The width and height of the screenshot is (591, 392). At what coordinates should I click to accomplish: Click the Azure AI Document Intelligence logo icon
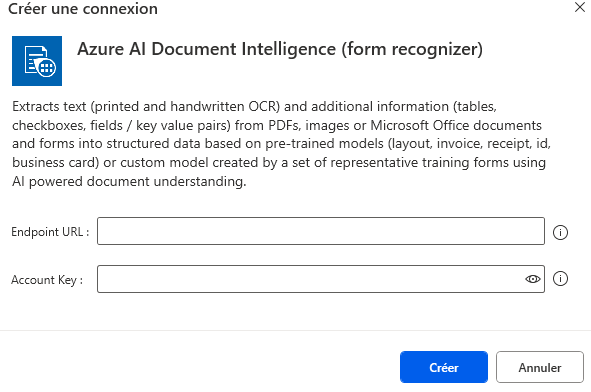tap(37, 61)
